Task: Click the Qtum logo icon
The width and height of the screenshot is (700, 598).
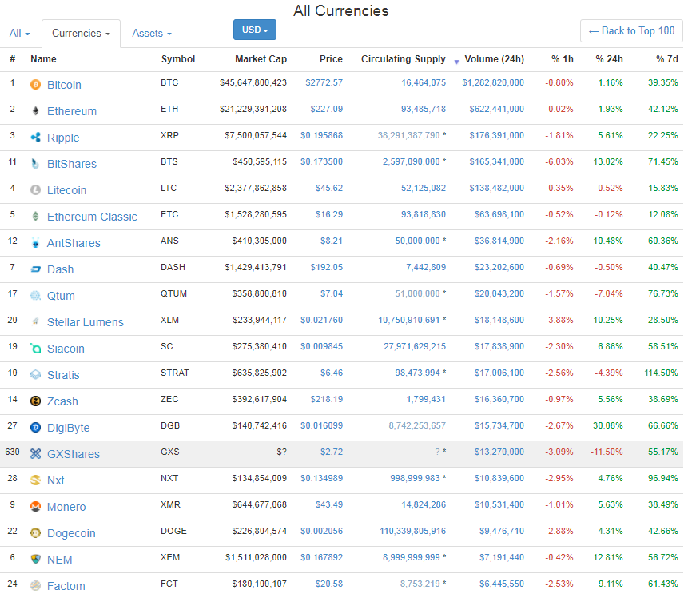Action: click(x=36, y=295)
